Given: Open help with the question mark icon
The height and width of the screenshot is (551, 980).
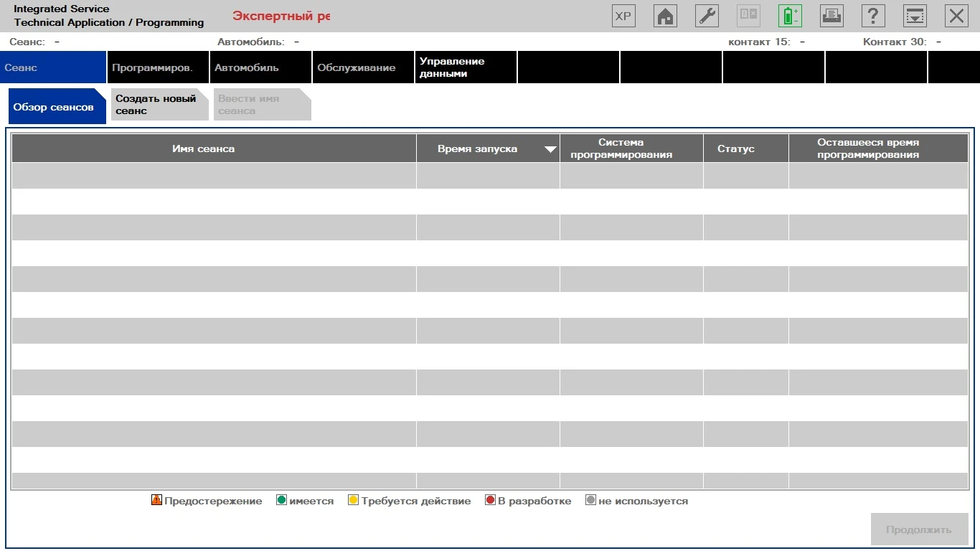Looking at the screenshot, I should [873, 16].
